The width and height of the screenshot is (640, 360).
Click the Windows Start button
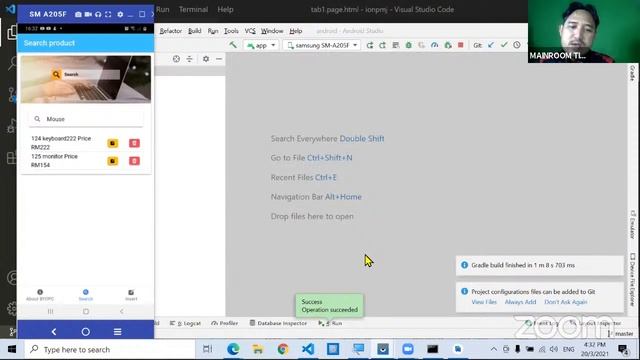tap(12, 349)
